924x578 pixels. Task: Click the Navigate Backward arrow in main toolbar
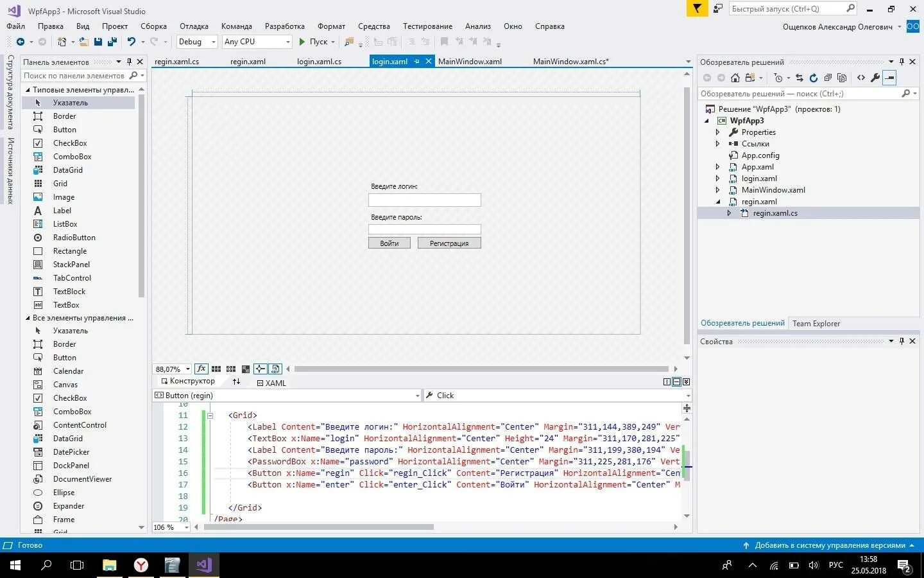pos(21,42)
